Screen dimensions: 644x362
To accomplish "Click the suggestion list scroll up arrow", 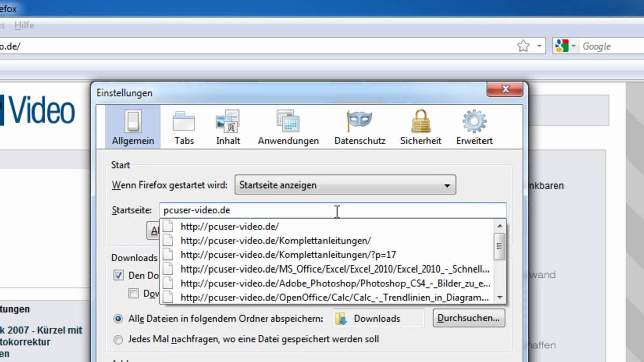I will click(x=500, y=226).
